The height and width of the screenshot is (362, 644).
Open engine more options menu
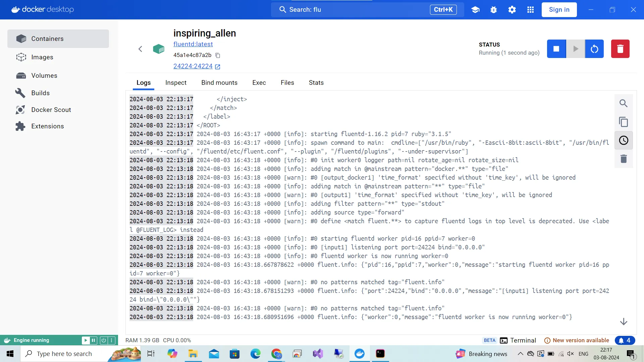[112, 340]
